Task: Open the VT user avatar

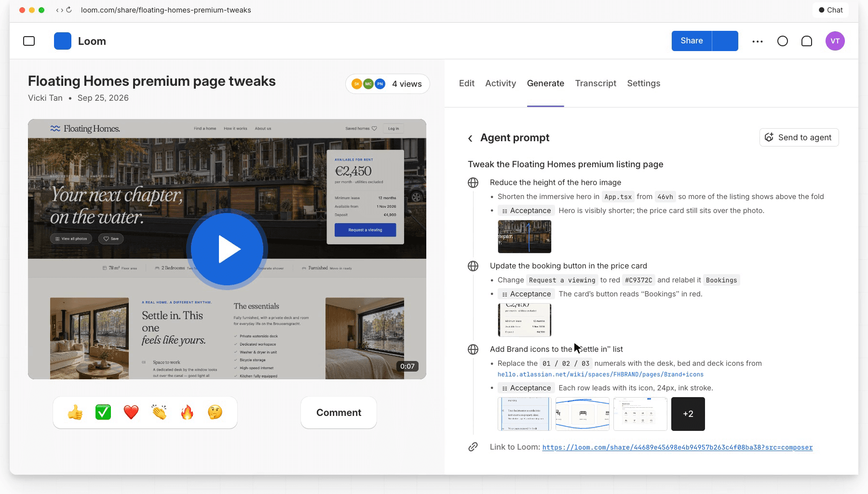Action: [x=835, y=41]
